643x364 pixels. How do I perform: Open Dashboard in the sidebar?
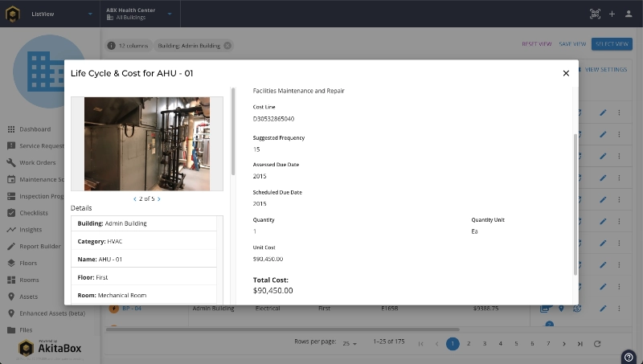(x=35, y=129)
